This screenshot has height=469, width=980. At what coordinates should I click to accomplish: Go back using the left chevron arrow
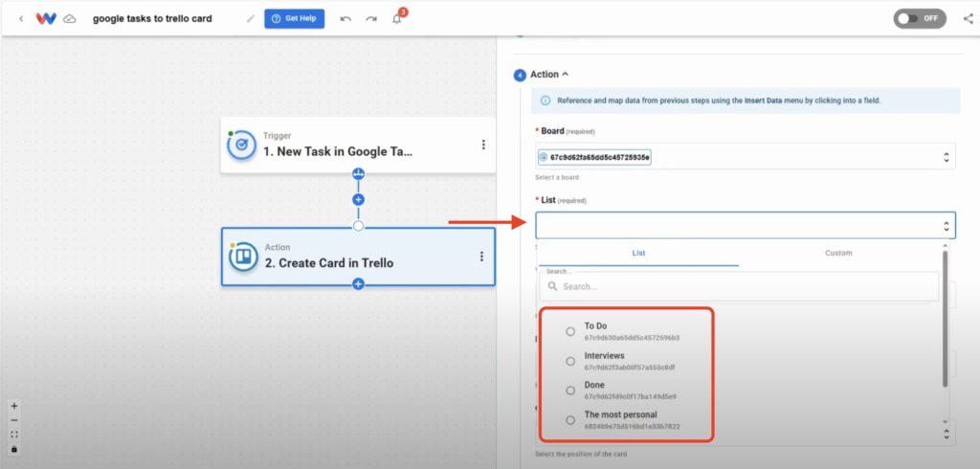tap(21, 19)
